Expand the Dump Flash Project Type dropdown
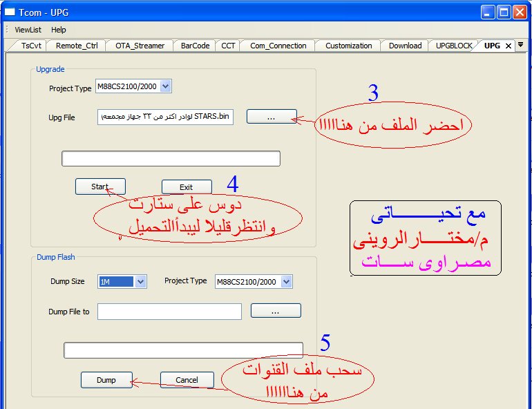This screenshot has width=532, height=409. [x=287, y=281]
